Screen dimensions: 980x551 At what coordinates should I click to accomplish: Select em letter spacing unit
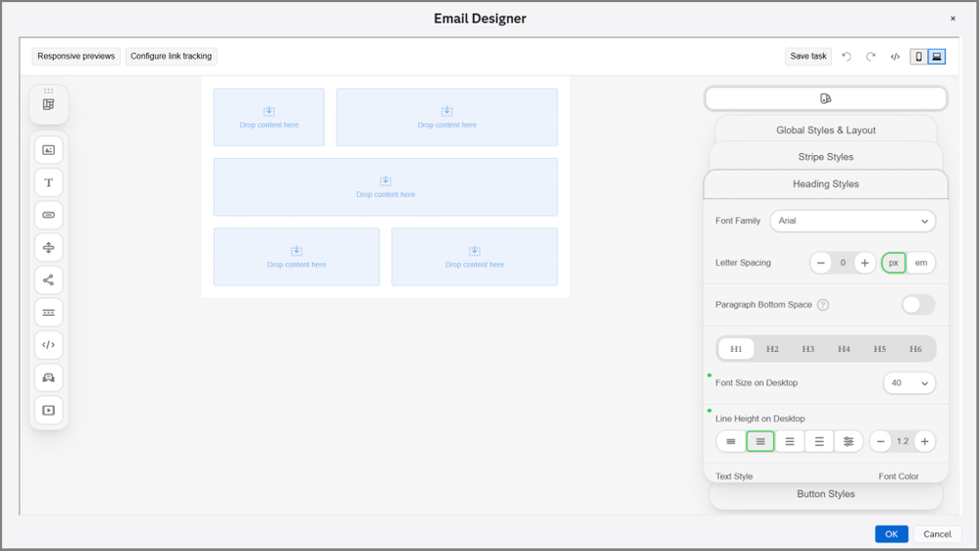click(921, 263)
